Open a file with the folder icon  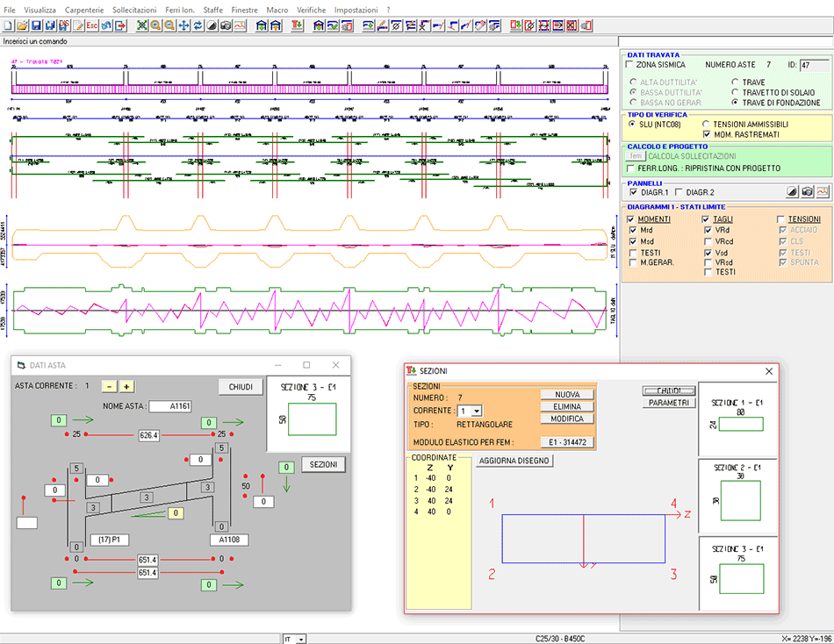coord(22,25)
